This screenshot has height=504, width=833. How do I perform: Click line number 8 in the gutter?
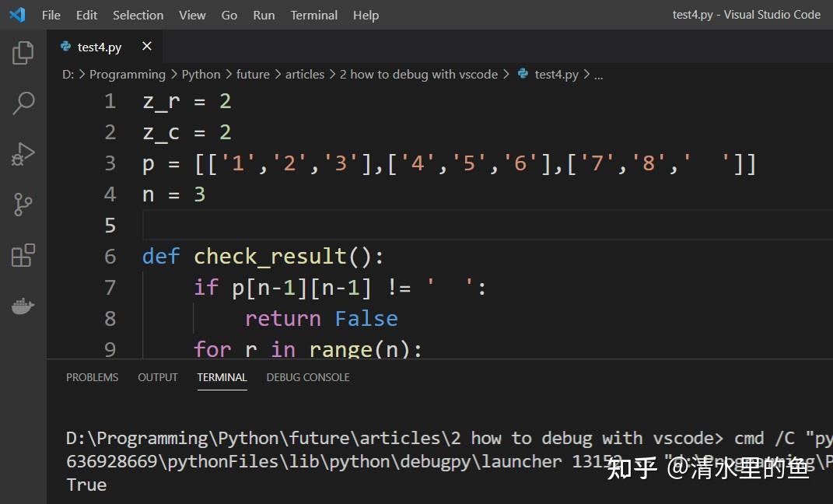coord(110,319)
